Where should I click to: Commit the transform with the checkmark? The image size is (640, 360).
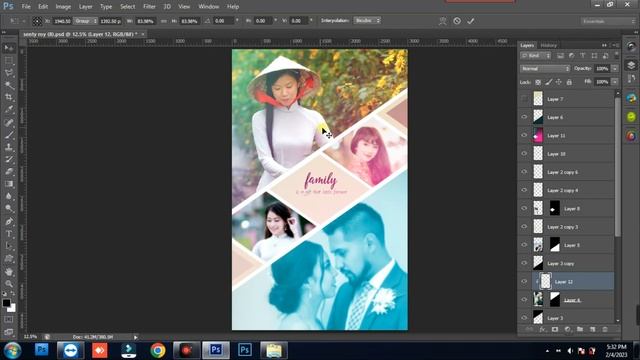pyautogui.click(x=471, y=21)
